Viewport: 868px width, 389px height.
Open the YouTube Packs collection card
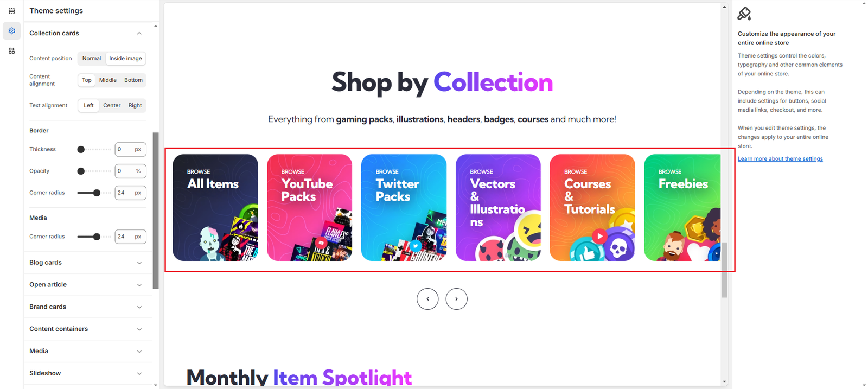tap(310, 208)
